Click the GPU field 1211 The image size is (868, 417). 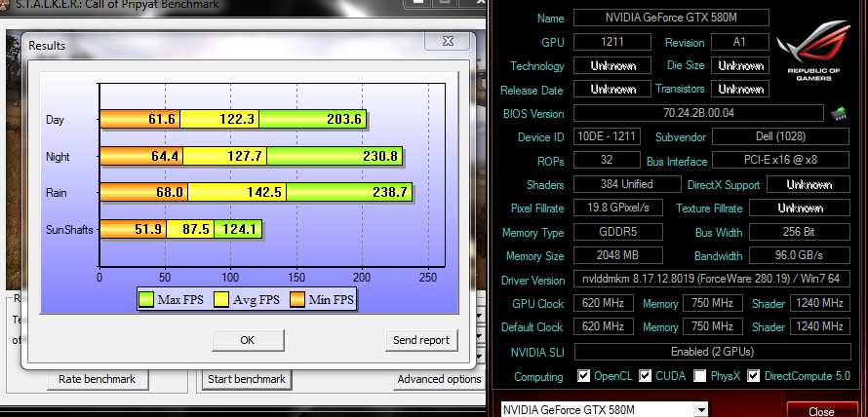click(x=612, y=42)
